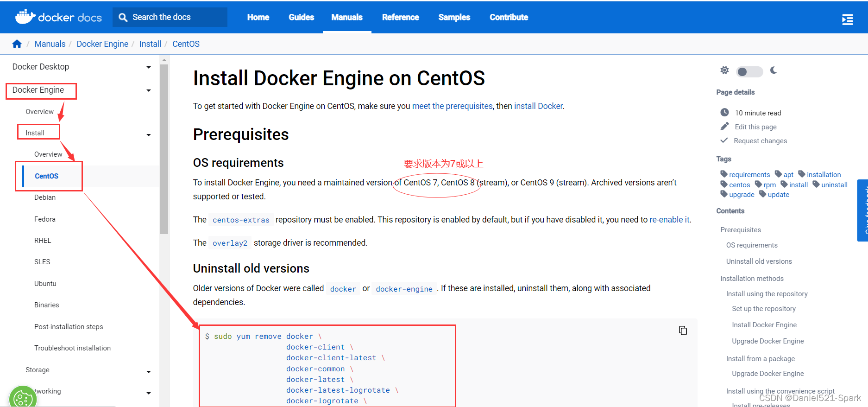Image resolution: width=868 pixels, height=407 pixels.
Task: Open the Guides nav tab
Action: pyautogui.click(x=301, y=17)
